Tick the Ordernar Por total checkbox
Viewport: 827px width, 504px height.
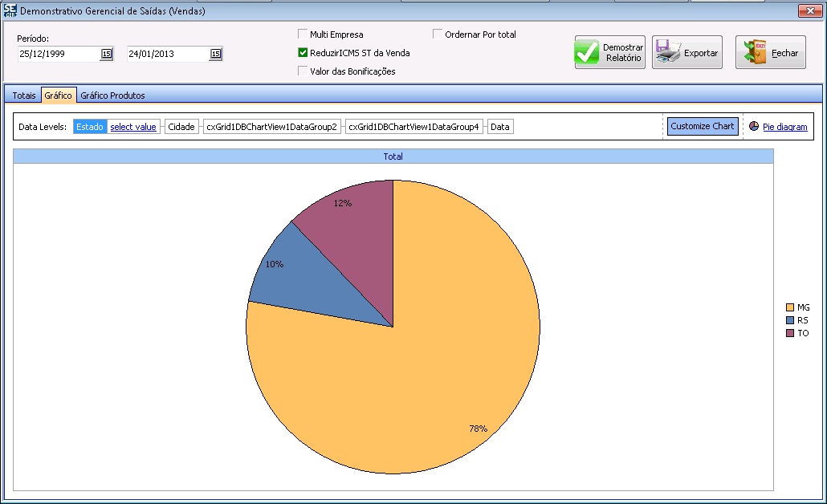[438, 35]
